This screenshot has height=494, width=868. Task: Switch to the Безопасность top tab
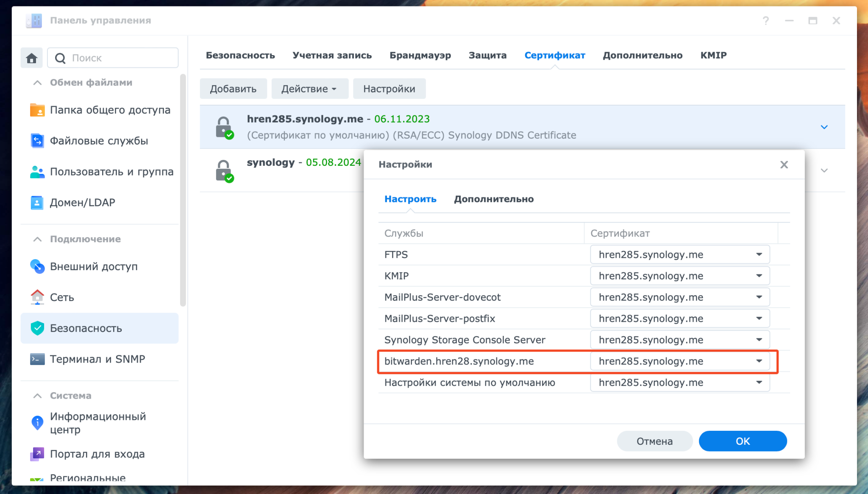[x=240, y=55]
